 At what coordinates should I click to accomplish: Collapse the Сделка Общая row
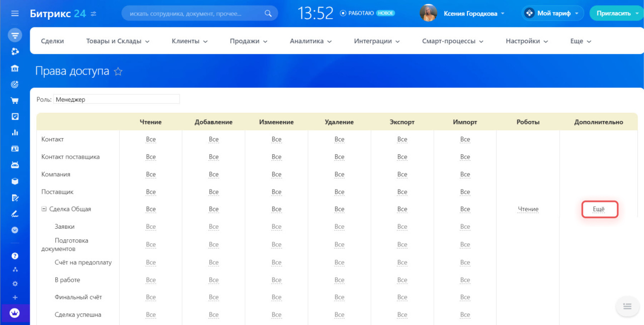tap(44, 209)
